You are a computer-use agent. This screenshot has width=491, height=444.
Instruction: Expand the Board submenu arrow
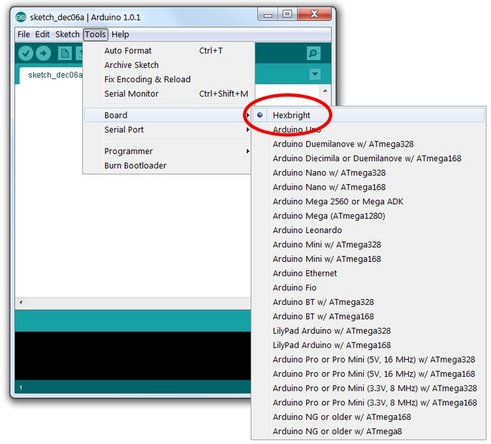(247, 115)
